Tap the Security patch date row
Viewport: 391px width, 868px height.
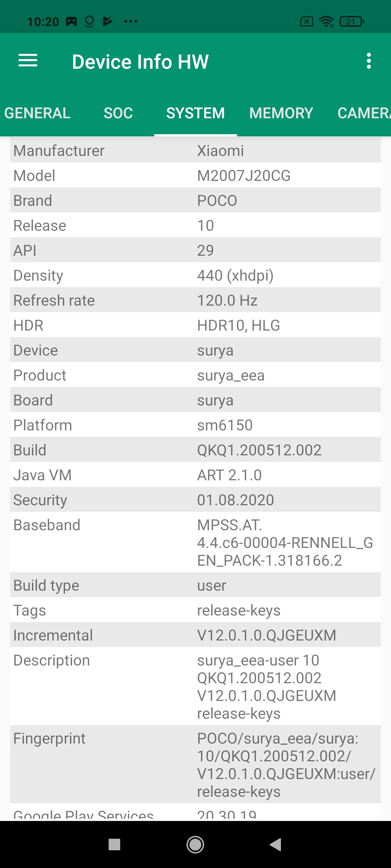(x=195, y=500)
